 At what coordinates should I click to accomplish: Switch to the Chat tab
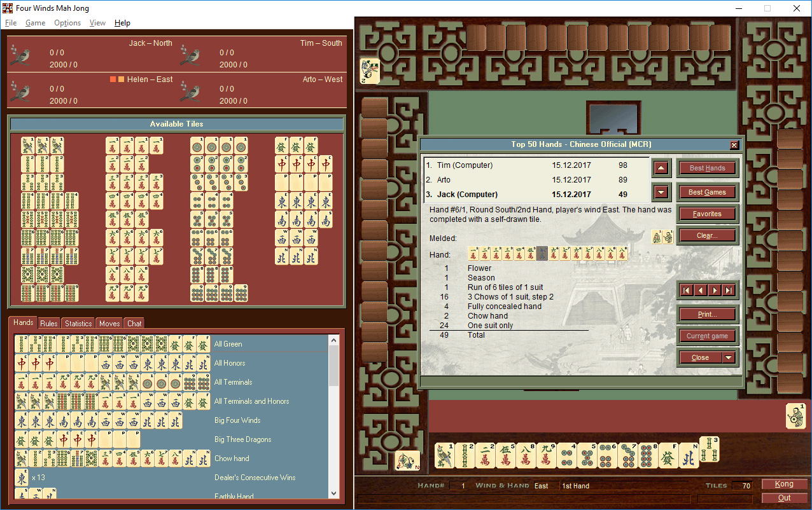(x=134, y=324)
